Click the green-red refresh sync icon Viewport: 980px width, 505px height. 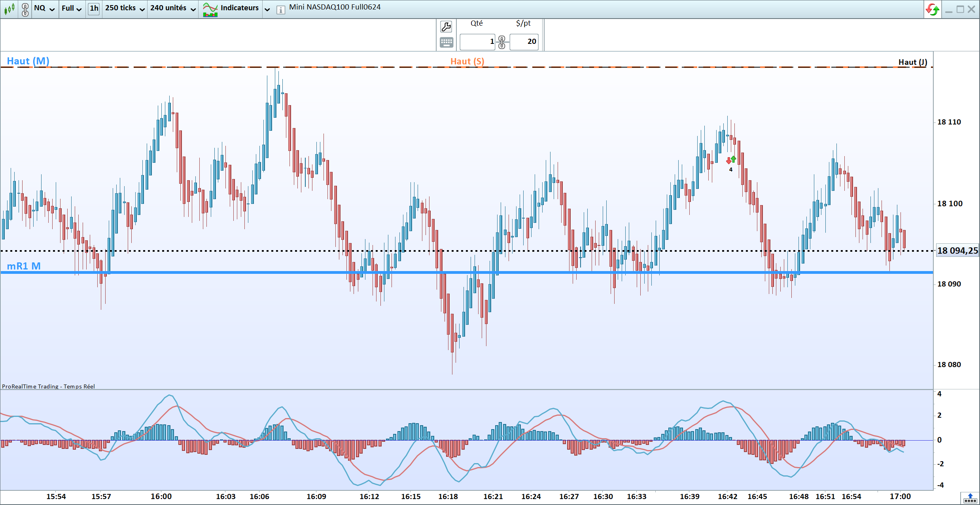[x=933, y=9]
